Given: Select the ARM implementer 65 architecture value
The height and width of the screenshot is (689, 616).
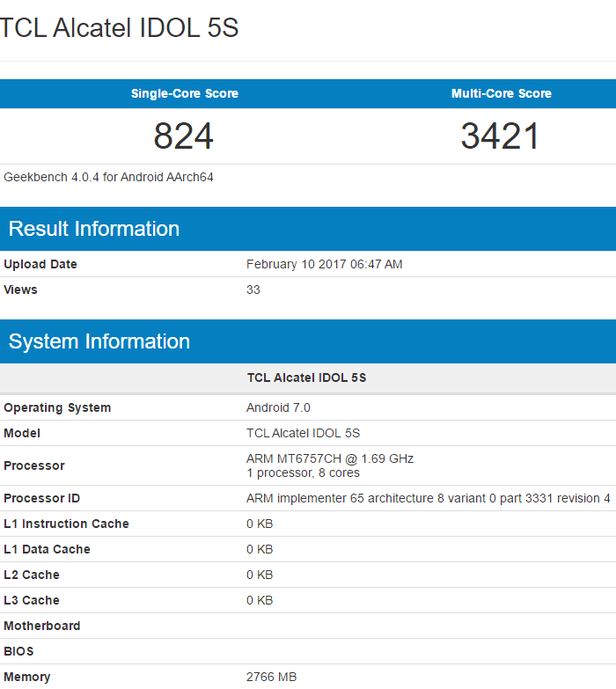Looking at the screenshot, I should coord(429,498).
